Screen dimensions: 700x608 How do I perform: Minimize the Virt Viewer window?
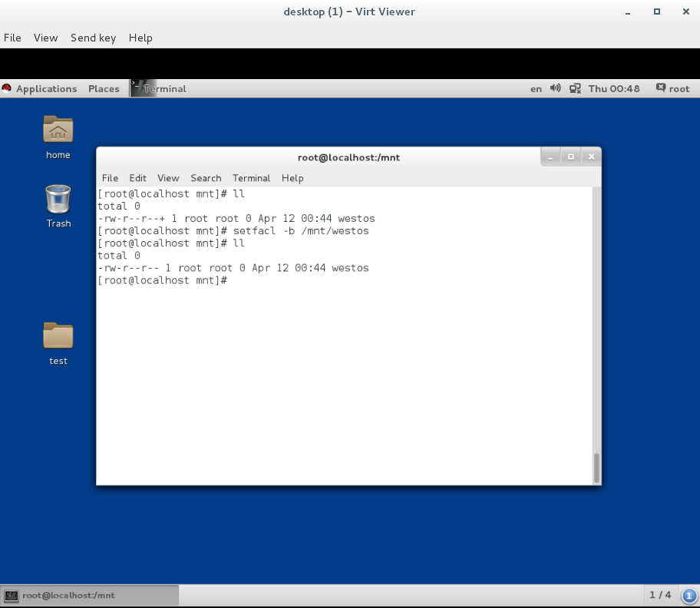click(x=628, y=12)
